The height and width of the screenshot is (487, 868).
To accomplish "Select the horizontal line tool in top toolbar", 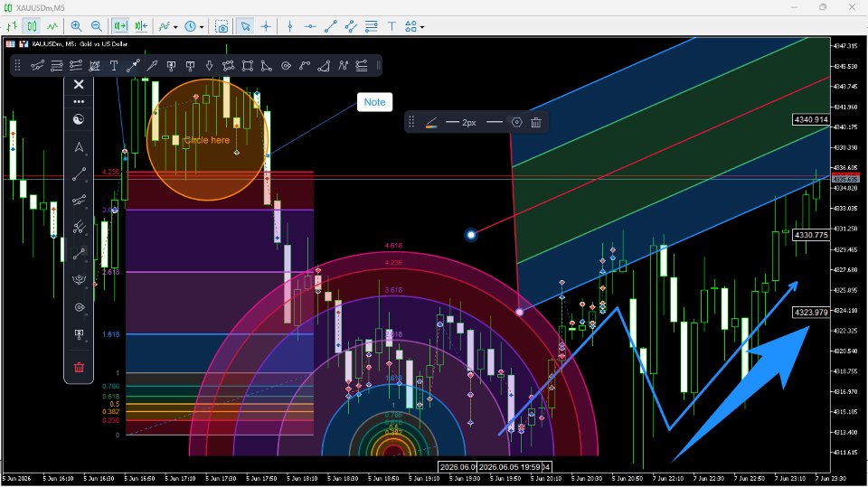I will (x=310, y=26).
